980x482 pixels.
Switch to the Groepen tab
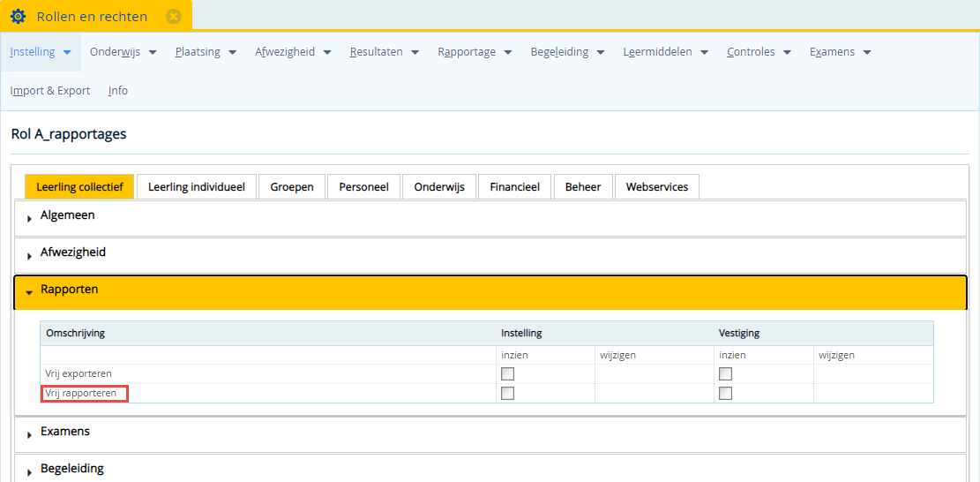[x=292, y=187]
